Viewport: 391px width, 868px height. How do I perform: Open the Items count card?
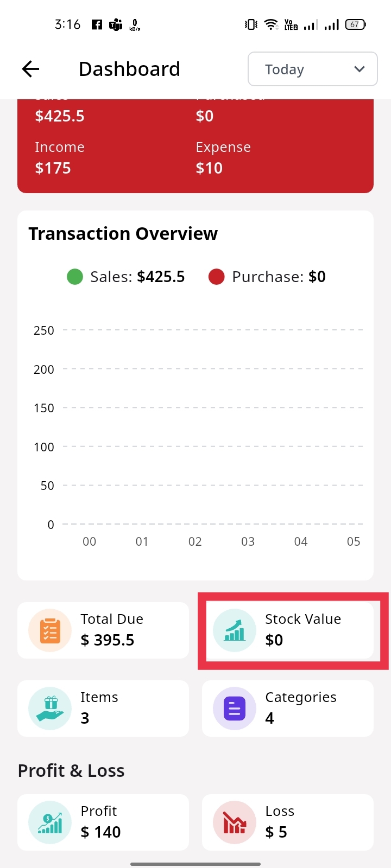click(x=103, y=709)
